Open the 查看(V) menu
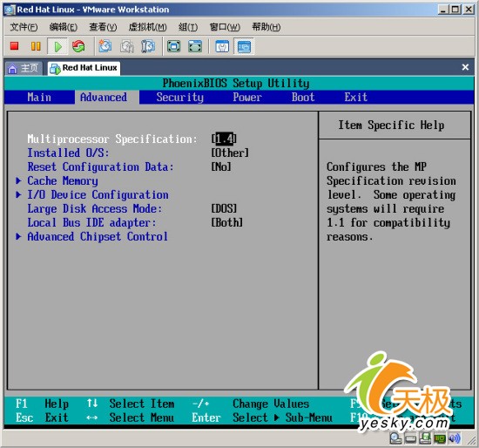Image resolution: width=479 pixels, height=448 pixels. coord(103,27)
